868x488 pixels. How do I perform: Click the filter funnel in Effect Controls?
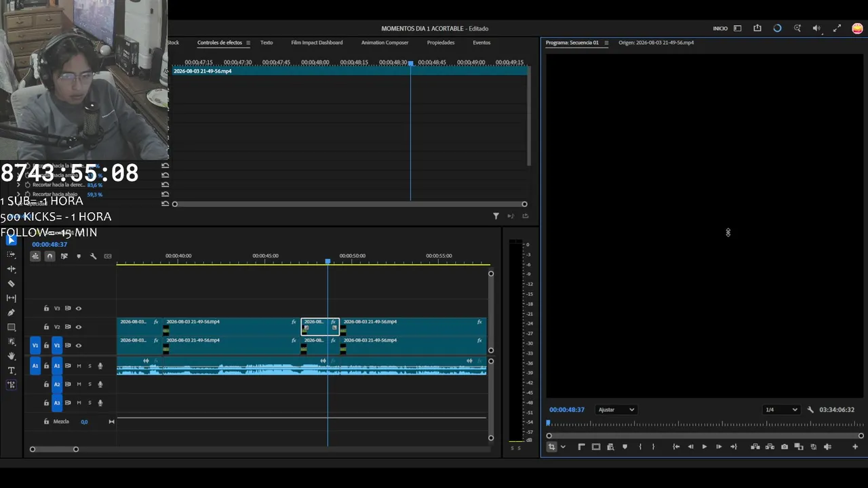(496, 216)
